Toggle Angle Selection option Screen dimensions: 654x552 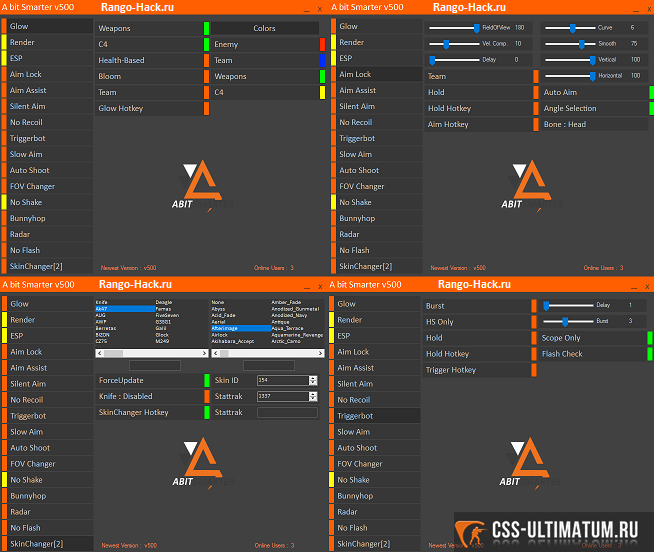click(597, 108)
